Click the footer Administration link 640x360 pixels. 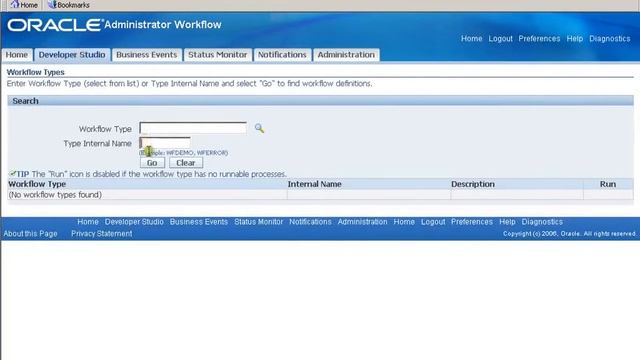(362, 222)
